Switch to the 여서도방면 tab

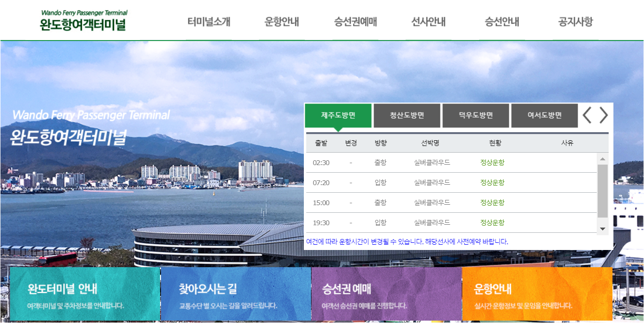pyautogui.click(x=545, y=115)
